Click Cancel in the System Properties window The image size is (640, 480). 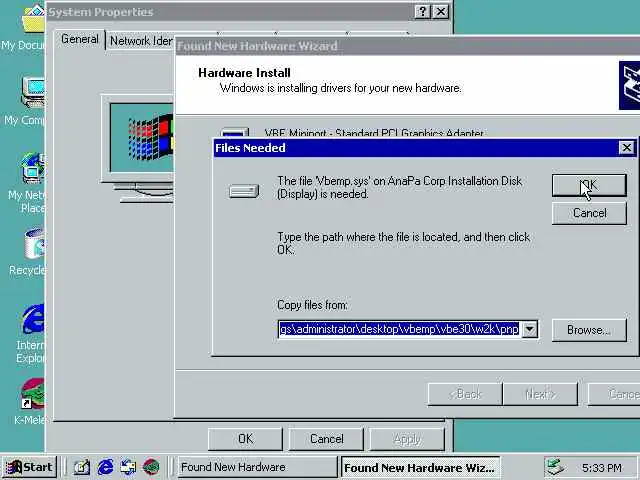click(x=327, y=439)
